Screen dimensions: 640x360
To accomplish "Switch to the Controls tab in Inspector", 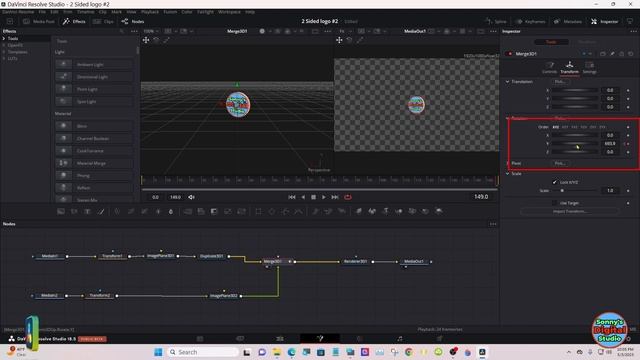I will [x=549, y=67].
